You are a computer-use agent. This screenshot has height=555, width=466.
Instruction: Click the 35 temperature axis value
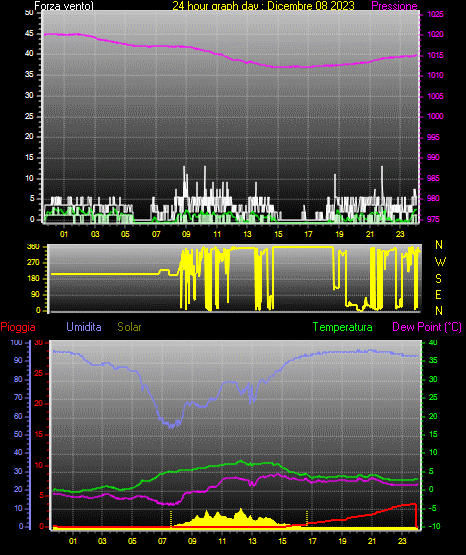pyautogui.click(x=433, y=360)
